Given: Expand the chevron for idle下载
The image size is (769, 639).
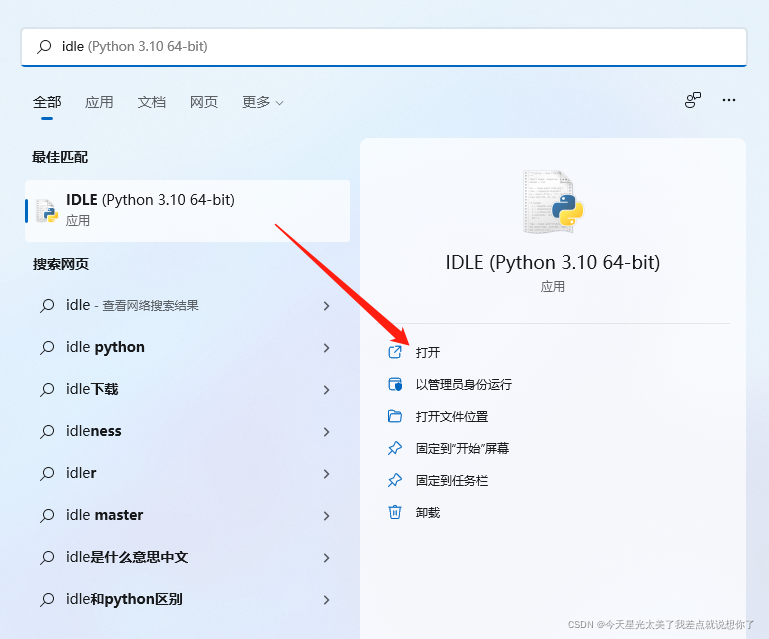Looking at the screenshot, I should (x=327, y=390).
